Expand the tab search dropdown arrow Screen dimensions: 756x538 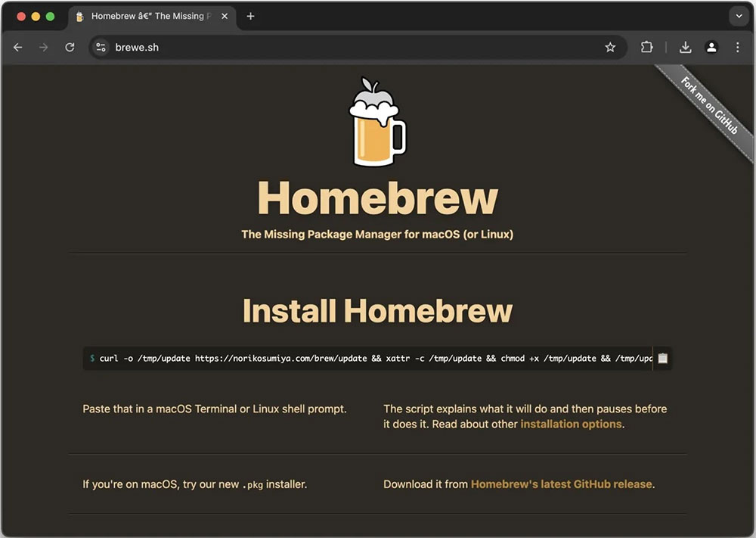click(x=739, y=16)
